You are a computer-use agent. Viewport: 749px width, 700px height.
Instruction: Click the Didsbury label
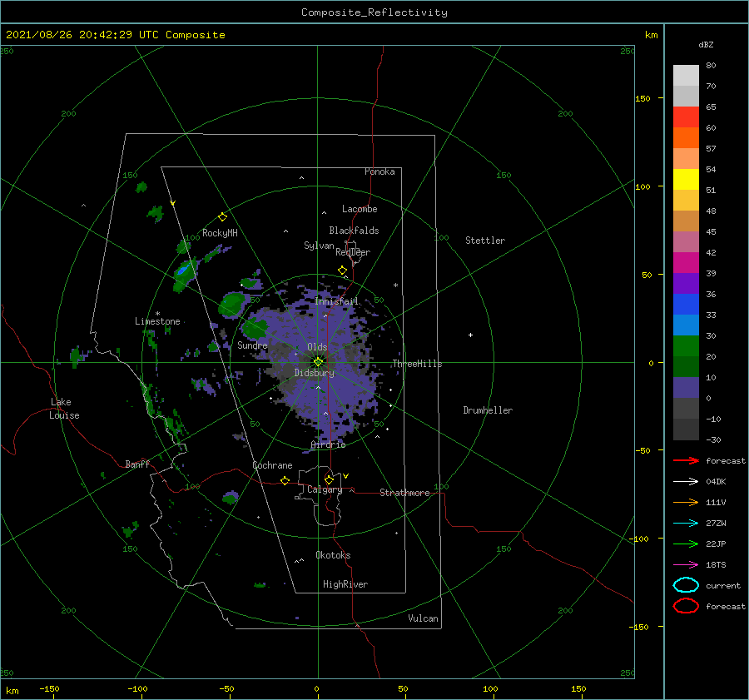[x=314, y=373]
